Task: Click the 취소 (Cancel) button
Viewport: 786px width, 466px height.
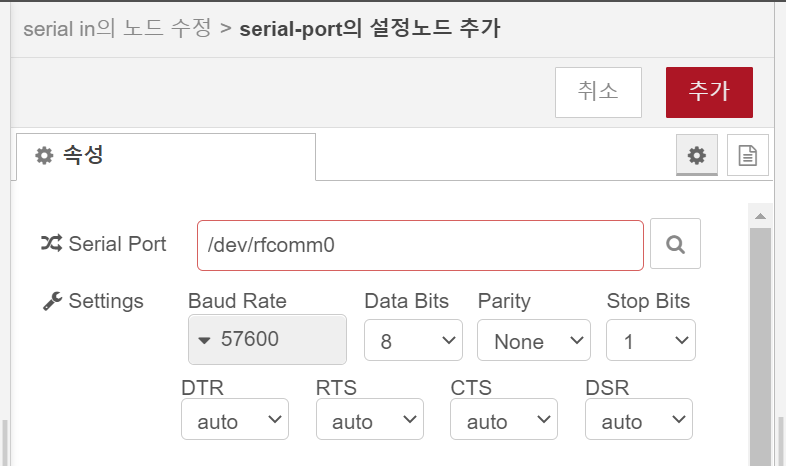Action: pyautogui.click(x=598, y=92)
